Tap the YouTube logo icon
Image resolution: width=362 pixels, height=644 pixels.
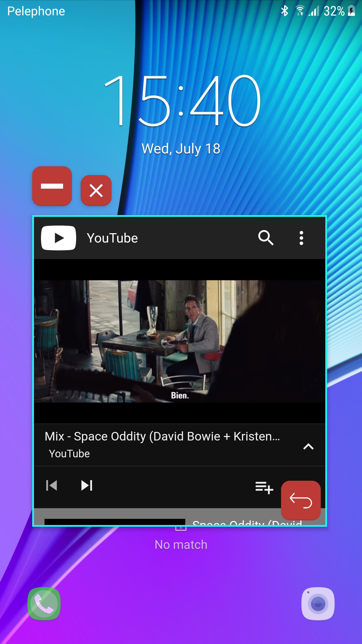(x=59, y=238)
